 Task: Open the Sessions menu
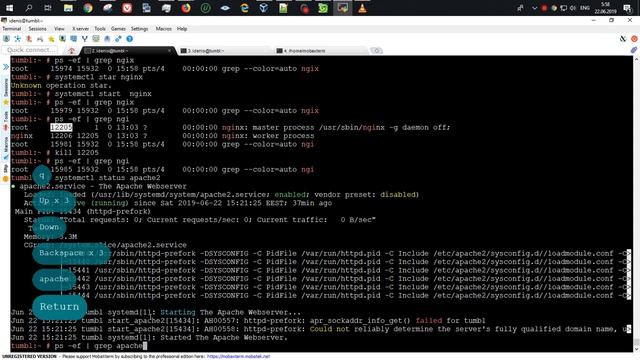[x=38, y=29]
